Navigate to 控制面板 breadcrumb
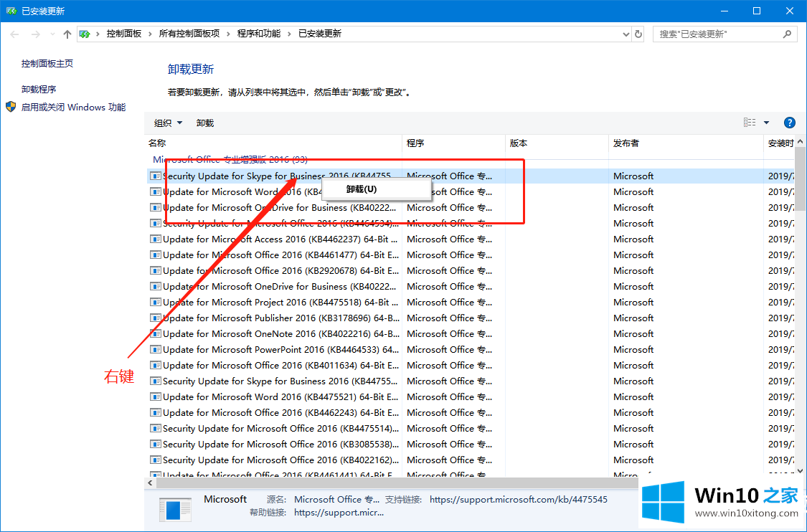This screenshot has width=807, height=532. point(123,34)
